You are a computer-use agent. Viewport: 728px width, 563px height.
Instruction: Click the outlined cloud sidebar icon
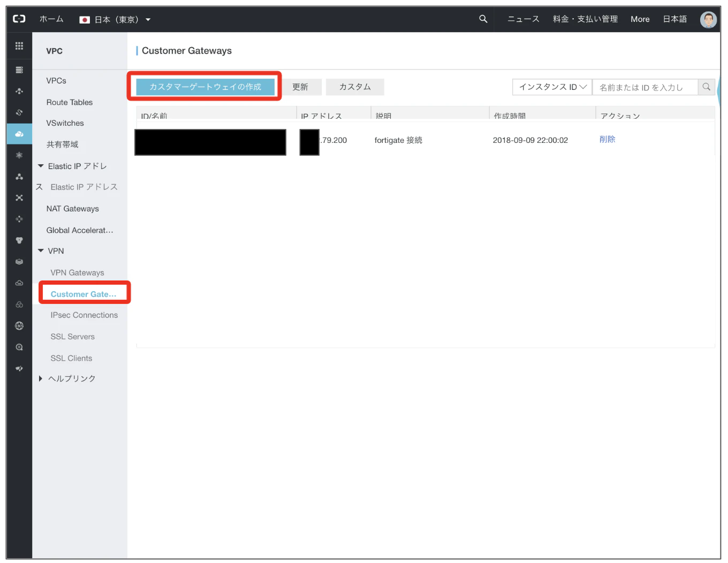pyautogui.click(x=19, y=283)
